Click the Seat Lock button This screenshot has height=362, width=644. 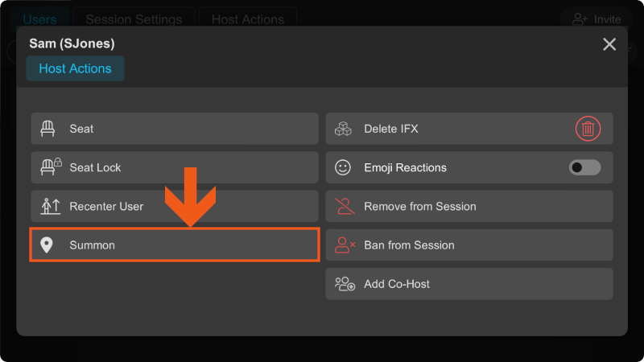175,167
